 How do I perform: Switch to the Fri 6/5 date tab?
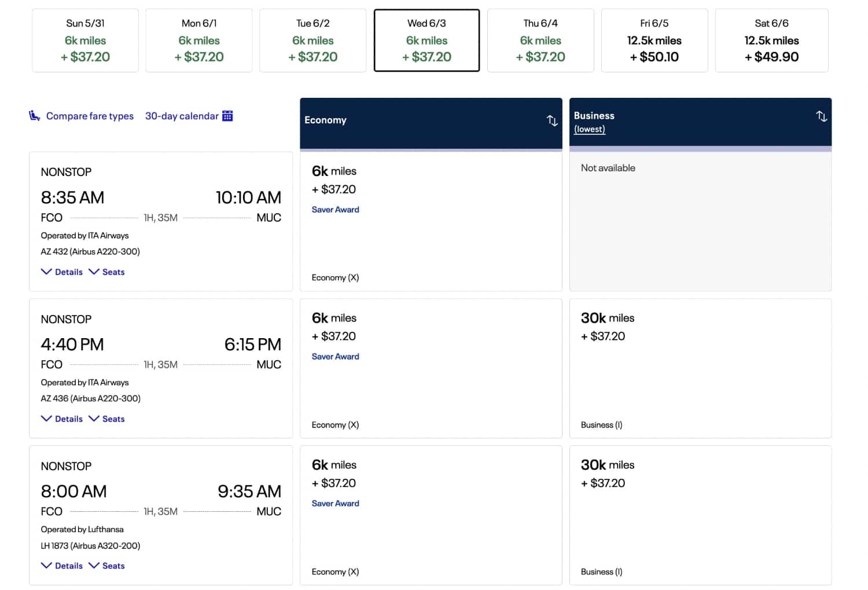[654, 41]
